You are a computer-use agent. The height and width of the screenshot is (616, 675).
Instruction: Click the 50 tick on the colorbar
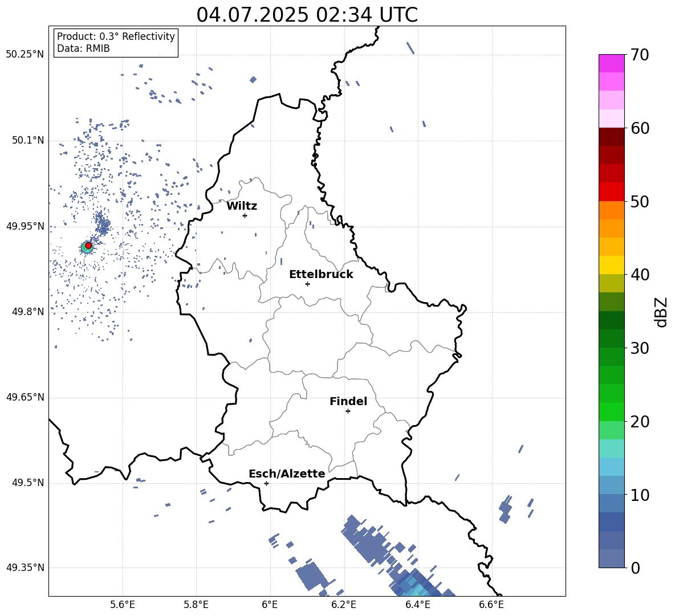point(639,201)
